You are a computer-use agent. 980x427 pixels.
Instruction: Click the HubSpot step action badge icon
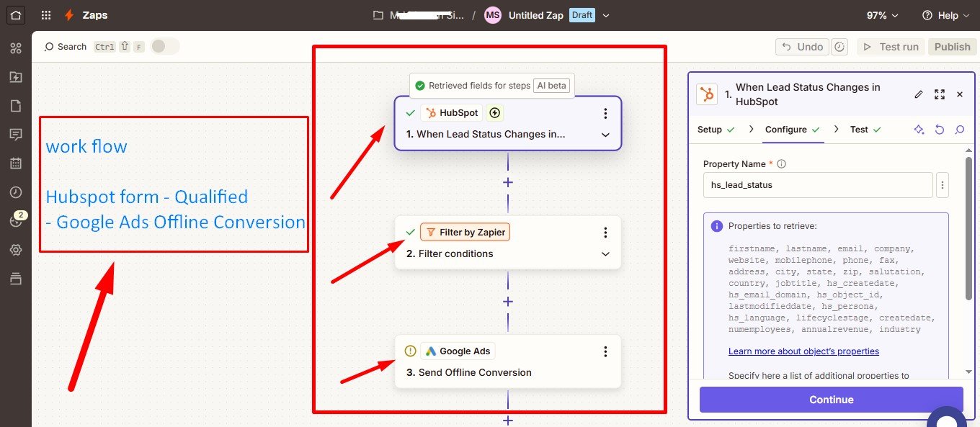(x=495, y=112)
